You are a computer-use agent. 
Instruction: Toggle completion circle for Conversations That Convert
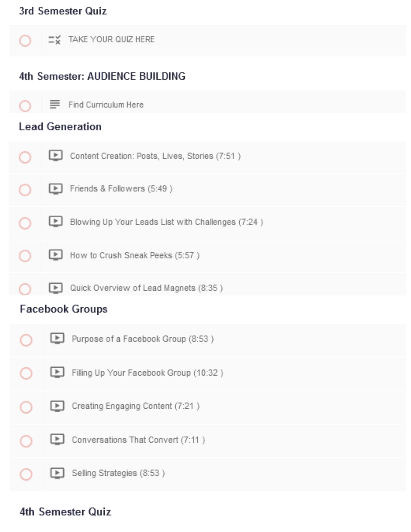[x=26, y=441]
